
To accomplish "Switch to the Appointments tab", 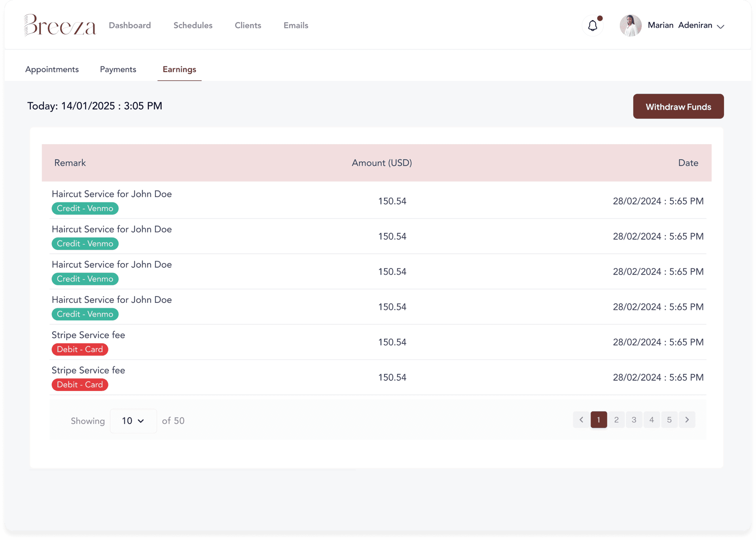I will (x=52, y=69).
